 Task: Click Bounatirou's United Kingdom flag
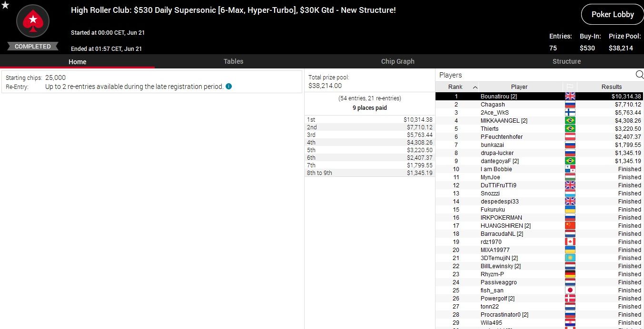[x=570, y=96]
